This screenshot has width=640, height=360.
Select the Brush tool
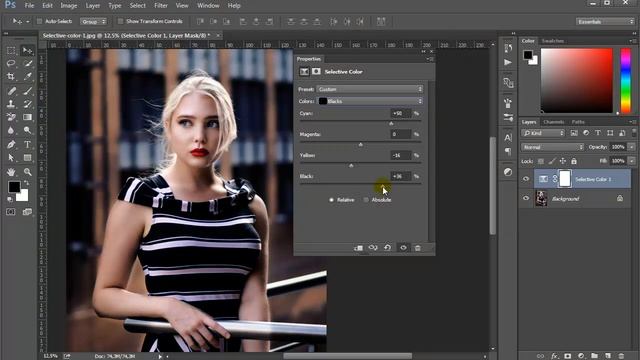(27, 91)
